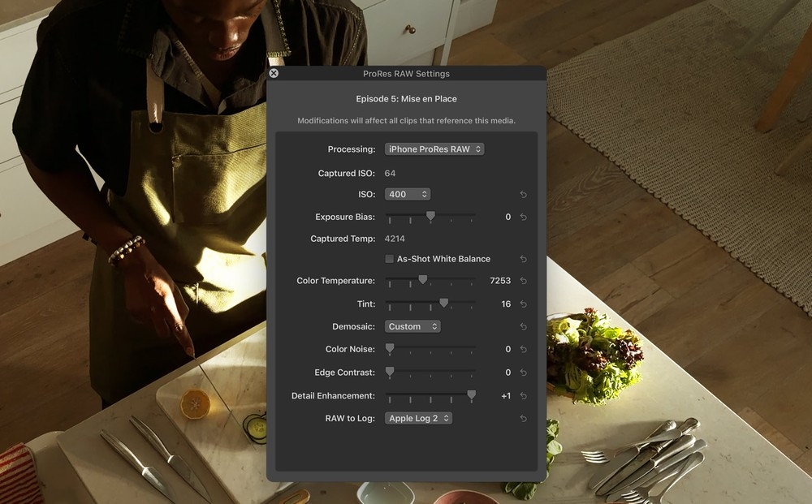Click the Exposure Bias slider thumb
Screen dimensions: 812x504
point(430,217)
